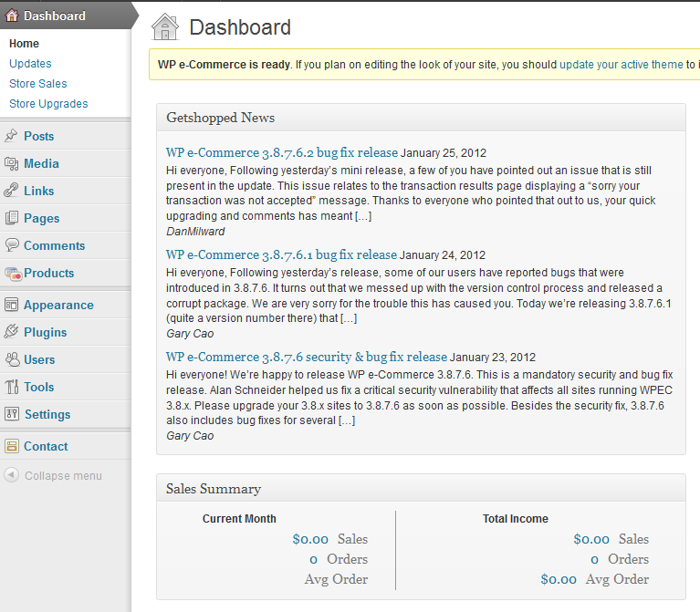Go to Updates under Dashboard
This screenshot has height=612, width=700.
pyautogui.click(x=30, y=64)
